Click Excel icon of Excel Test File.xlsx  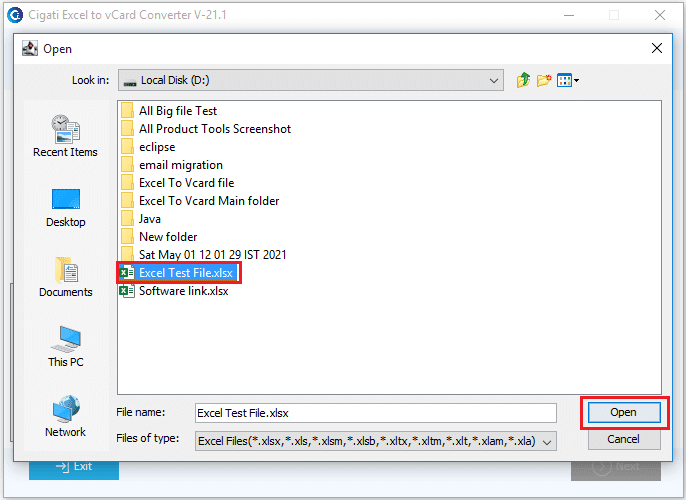[127, 273]
